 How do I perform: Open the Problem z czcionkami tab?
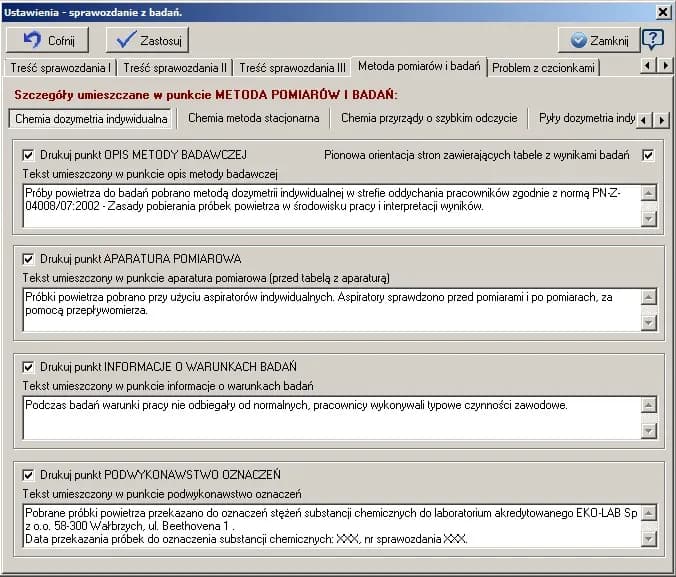coord(546,68)
